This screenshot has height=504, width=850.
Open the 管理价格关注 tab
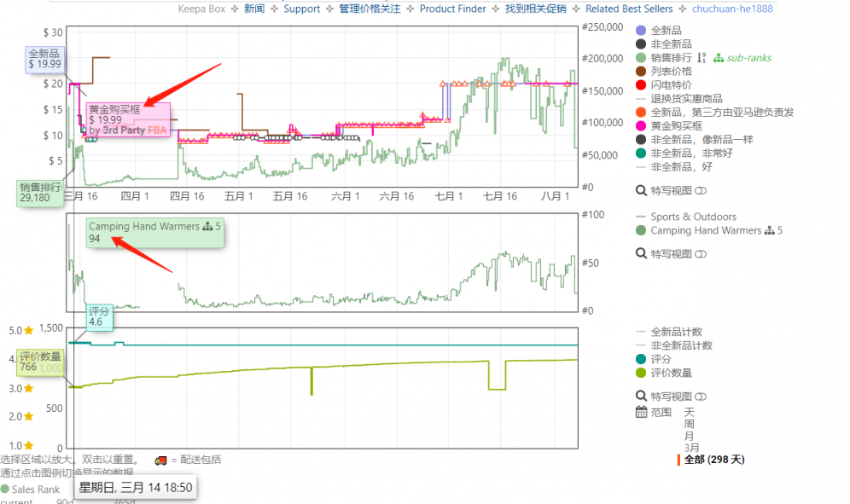click(x=370, y=9)
